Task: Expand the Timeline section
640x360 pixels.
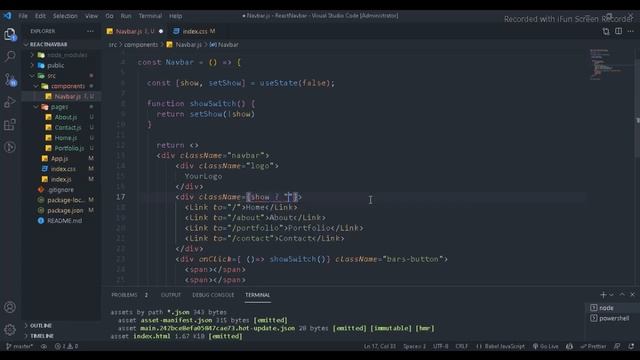Action: pyautogui.click(x=42, y=336)
